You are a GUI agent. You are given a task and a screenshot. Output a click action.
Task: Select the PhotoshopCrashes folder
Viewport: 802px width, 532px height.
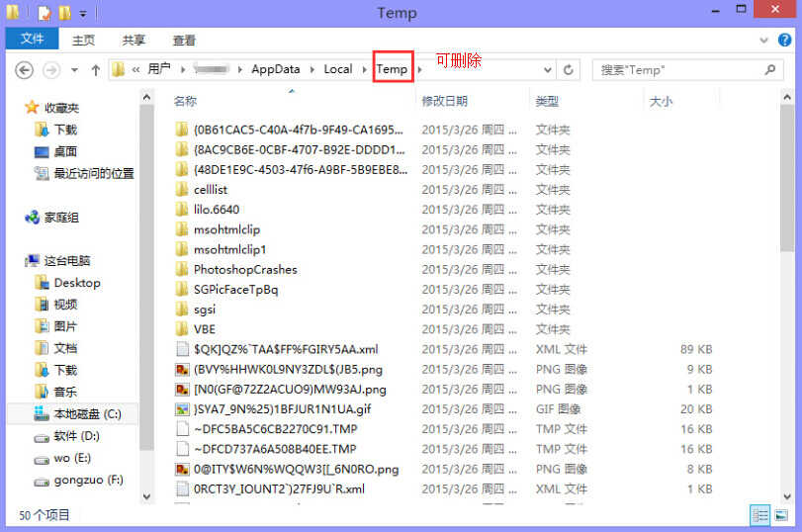[x=244, y=269]
